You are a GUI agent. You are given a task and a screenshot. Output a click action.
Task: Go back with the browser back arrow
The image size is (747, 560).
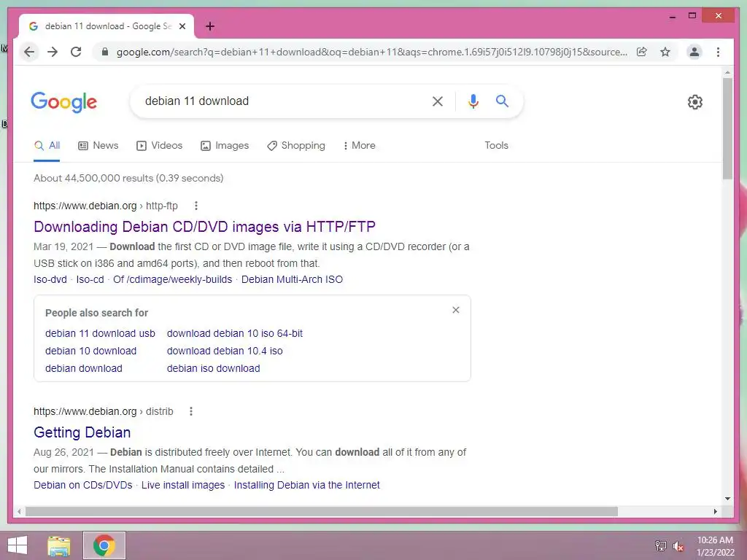pyautogui.click(x=29, y=52)
